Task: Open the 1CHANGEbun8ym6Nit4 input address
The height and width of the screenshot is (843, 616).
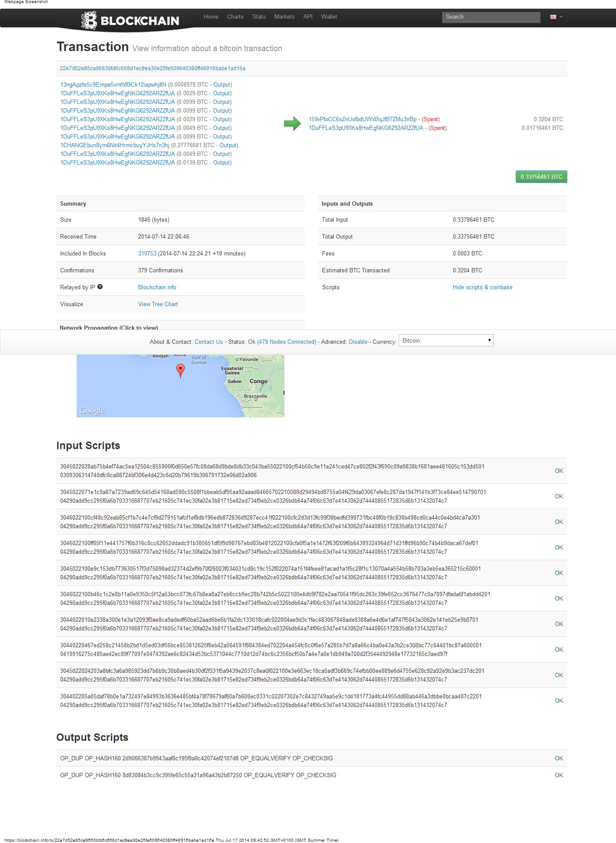Action: [x=115, y=145]
